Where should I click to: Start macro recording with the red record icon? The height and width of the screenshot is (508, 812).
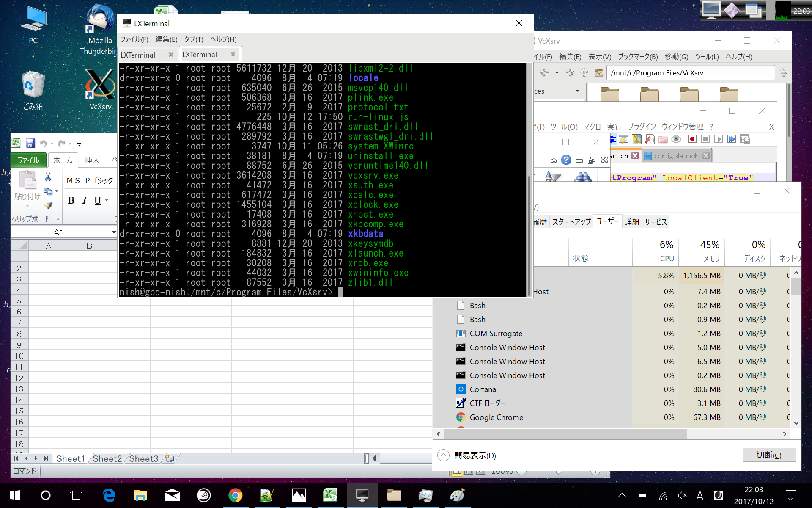(x=692, y=139)
